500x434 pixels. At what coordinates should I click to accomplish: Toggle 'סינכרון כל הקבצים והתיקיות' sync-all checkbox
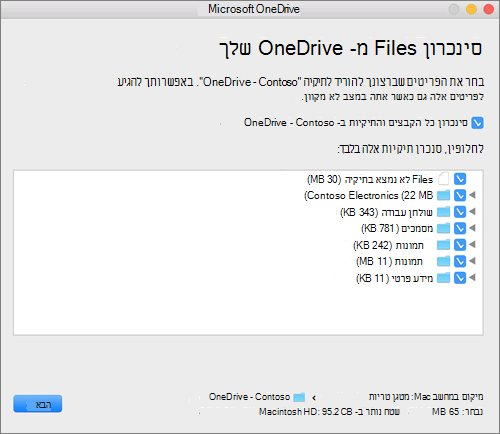pos(477,123)
